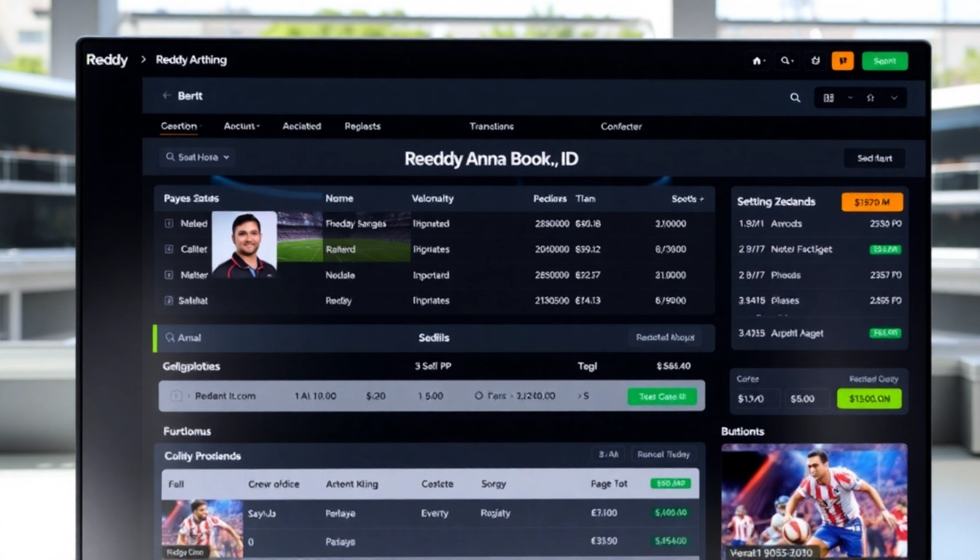
Task: Switch to the Ceertion tab
Action: 179,126
